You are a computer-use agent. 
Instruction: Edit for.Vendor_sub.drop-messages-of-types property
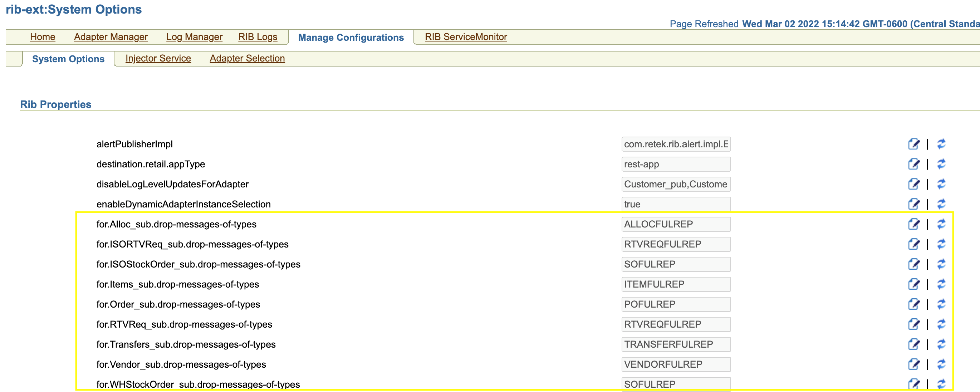913,364
